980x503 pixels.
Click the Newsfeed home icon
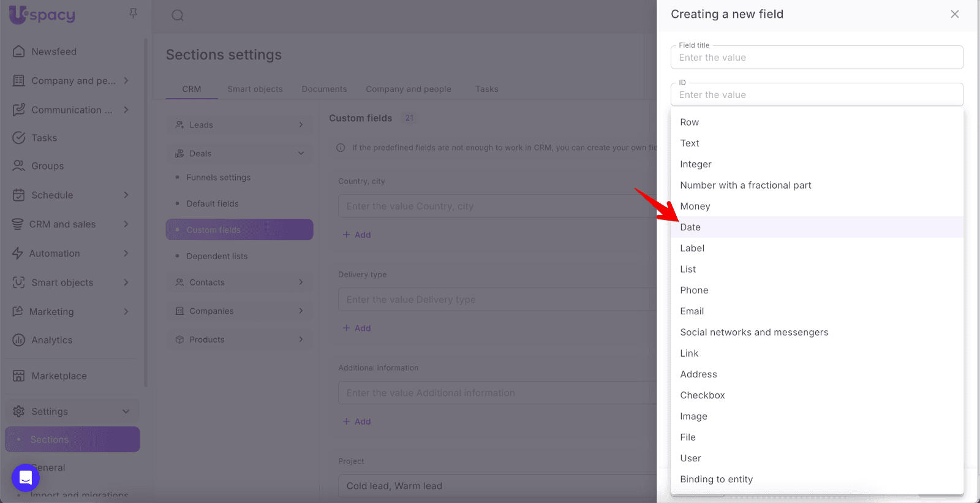[19, 51]
